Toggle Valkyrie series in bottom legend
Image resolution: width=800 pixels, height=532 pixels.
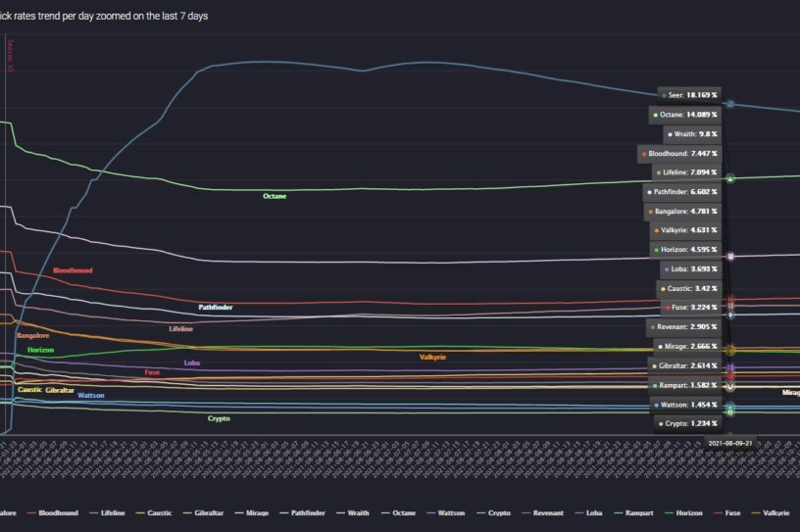click(771, 513)
